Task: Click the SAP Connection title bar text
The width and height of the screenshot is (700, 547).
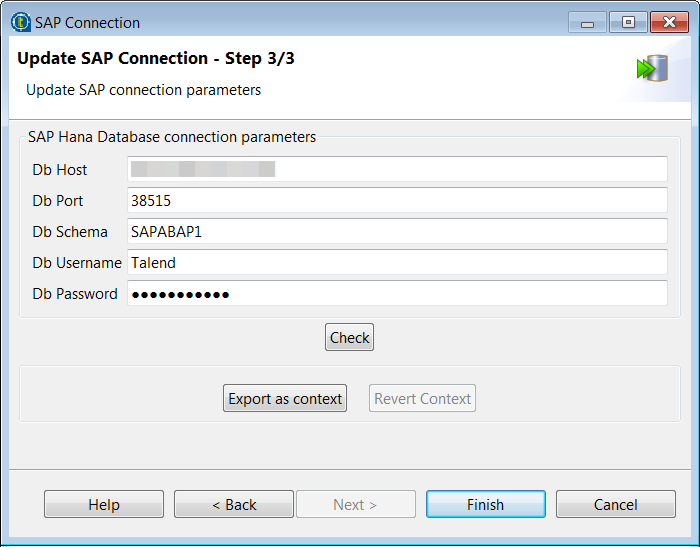Action: click(x=87, y=22)
